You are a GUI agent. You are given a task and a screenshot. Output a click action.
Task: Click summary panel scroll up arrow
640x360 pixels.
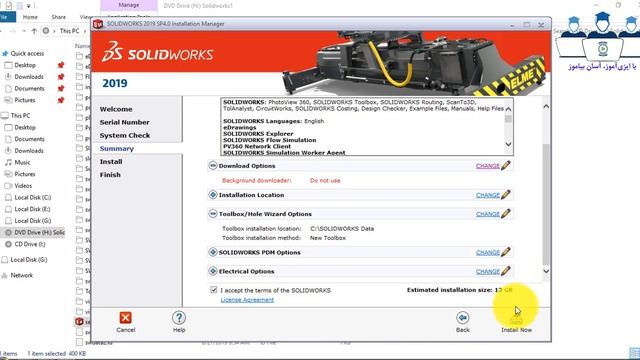(546, 106)
